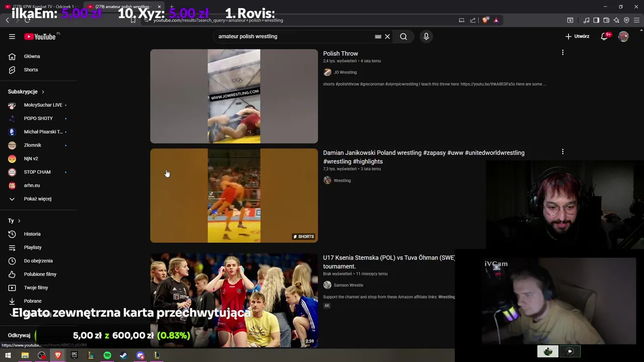The height and width of the screenshot is (362, 644).
Task: Click the U17 Ksenia Stemska video title
Action: click(389, 262)
